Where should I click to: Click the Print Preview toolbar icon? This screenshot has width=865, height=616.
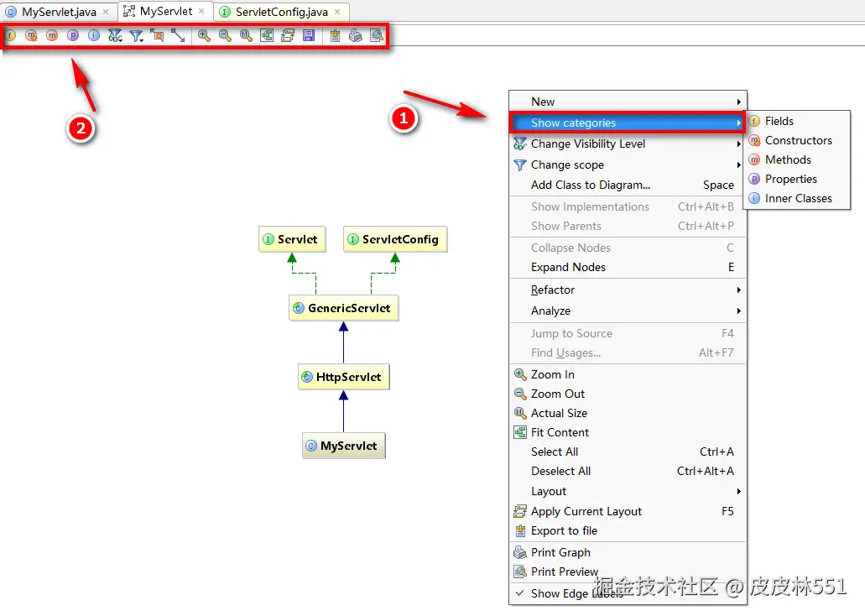coord(377,36)
